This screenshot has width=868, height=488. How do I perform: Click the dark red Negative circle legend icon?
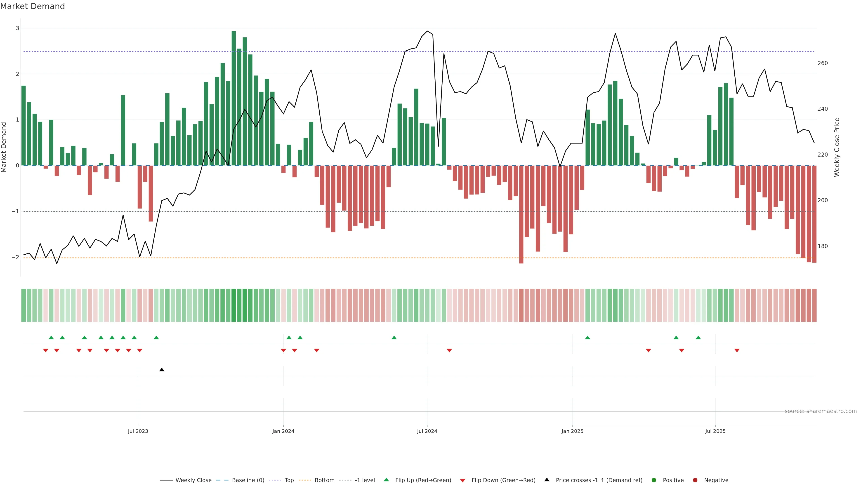695,480
